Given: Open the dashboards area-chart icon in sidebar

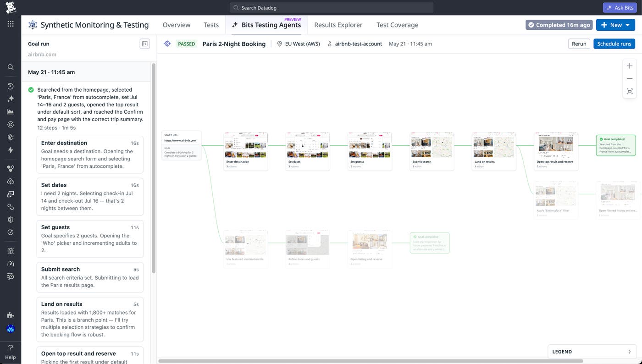Looking at the screenshot, I should (11, 112).
